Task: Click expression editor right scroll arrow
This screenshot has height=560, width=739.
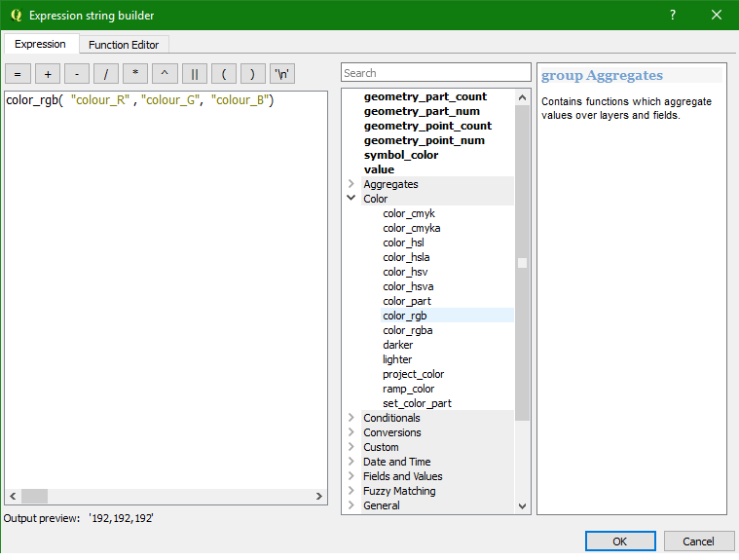Action: [319, 496]
